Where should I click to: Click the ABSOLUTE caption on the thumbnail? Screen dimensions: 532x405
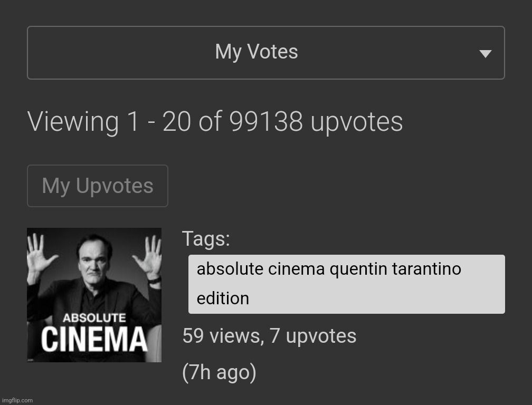(x=94, y=318)
